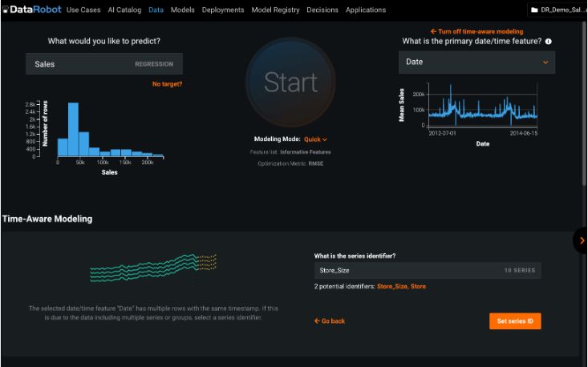Click the large Start button
Screen dimensions: 588x367
pos(290,82)
